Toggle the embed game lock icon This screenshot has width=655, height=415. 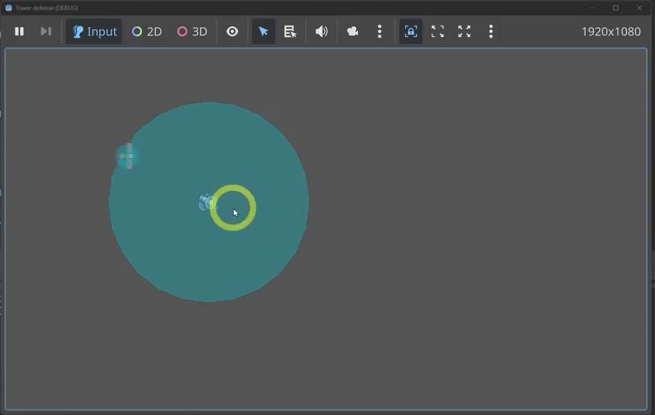point(411,31)
